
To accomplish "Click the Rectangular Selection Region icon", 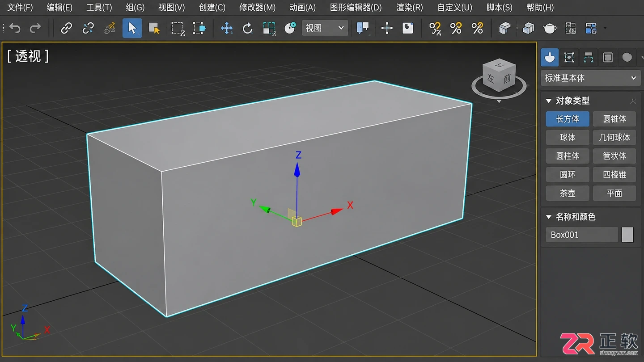I will pos(178,28).
